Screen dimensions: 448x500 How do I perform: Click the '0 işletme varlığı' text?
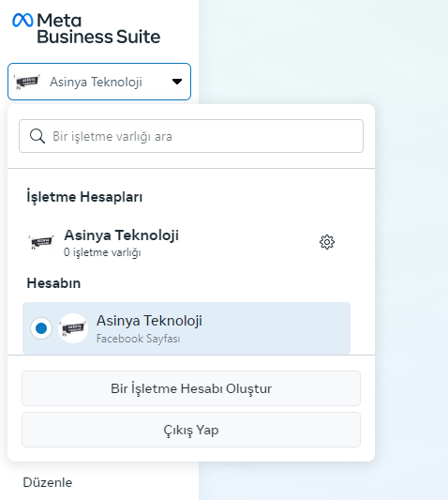tap(102, 252)
